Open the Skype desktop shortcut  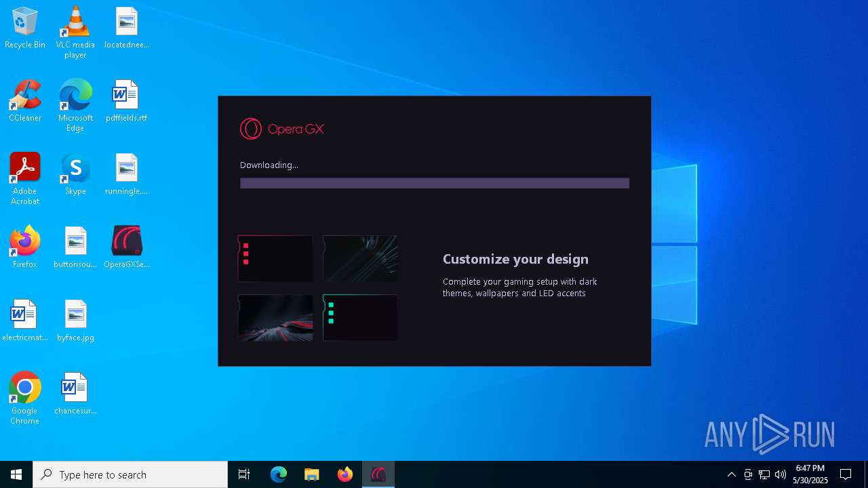(75, 174)
